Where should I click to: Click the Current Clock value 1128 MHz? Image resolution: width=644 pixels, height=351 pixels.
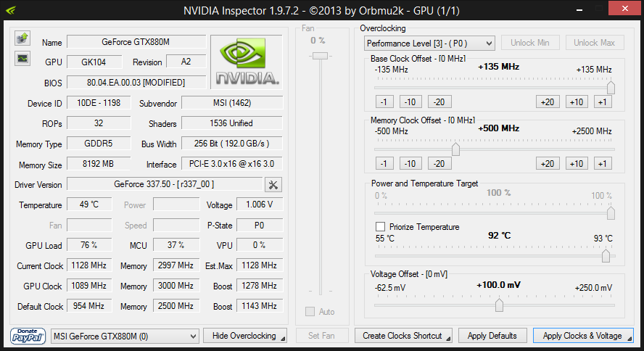click(x=89, y=265)
